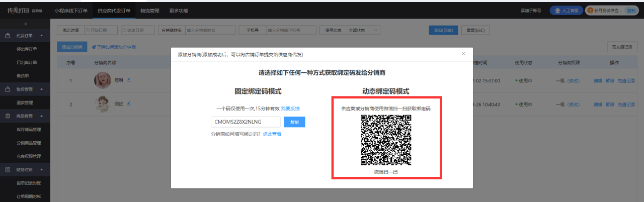Click 编辑 in the 15:37:00 row

598,80
